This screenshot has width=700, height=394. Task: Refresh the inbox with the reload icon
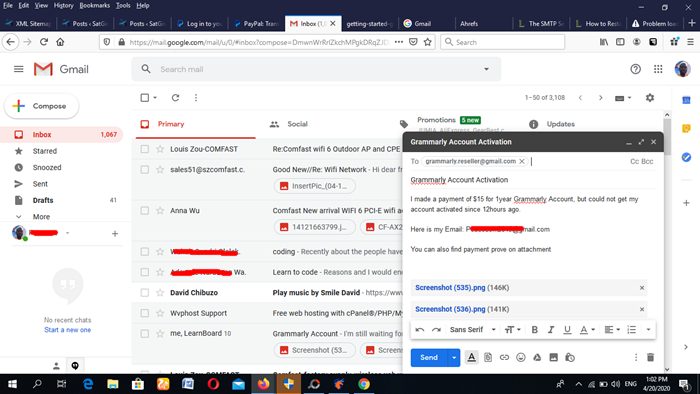coord(175,97)
